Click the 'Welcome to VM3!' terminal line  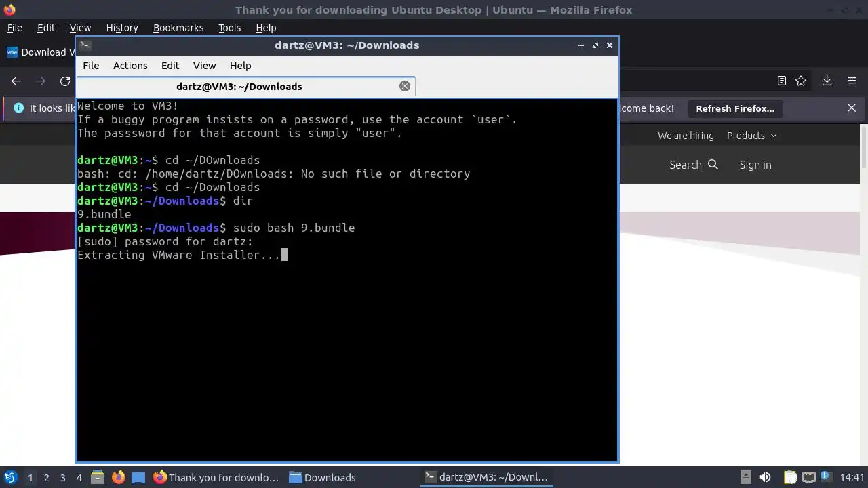(x=128, y=106)
